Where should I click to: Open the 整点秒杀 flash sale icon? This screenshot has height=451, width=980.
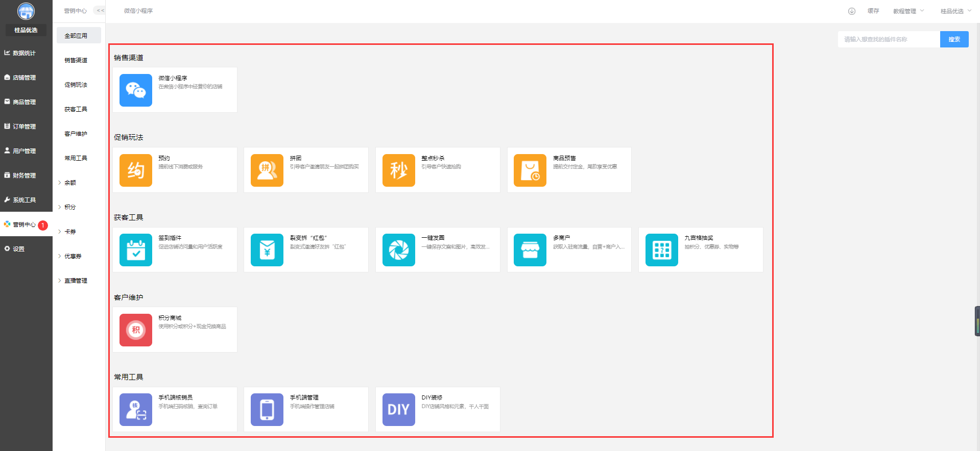pyautogui.click(x=399, y=170)
